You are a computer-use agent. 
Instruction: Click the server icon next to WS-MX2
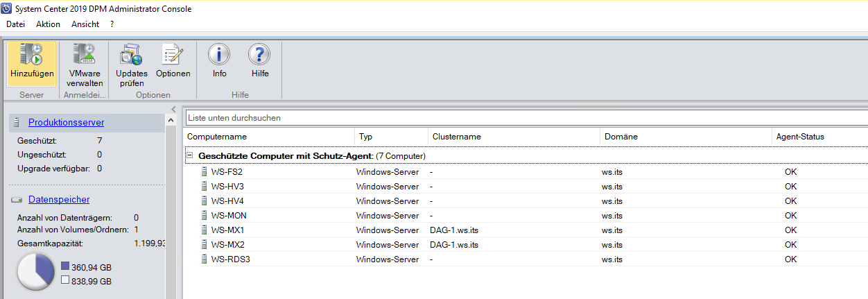204,244
